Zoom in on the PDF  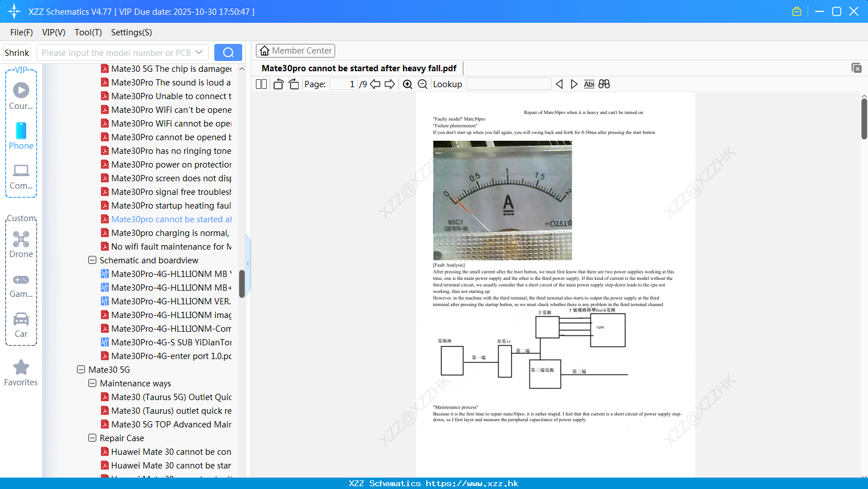pyautogui.click(x=407, y=84)
